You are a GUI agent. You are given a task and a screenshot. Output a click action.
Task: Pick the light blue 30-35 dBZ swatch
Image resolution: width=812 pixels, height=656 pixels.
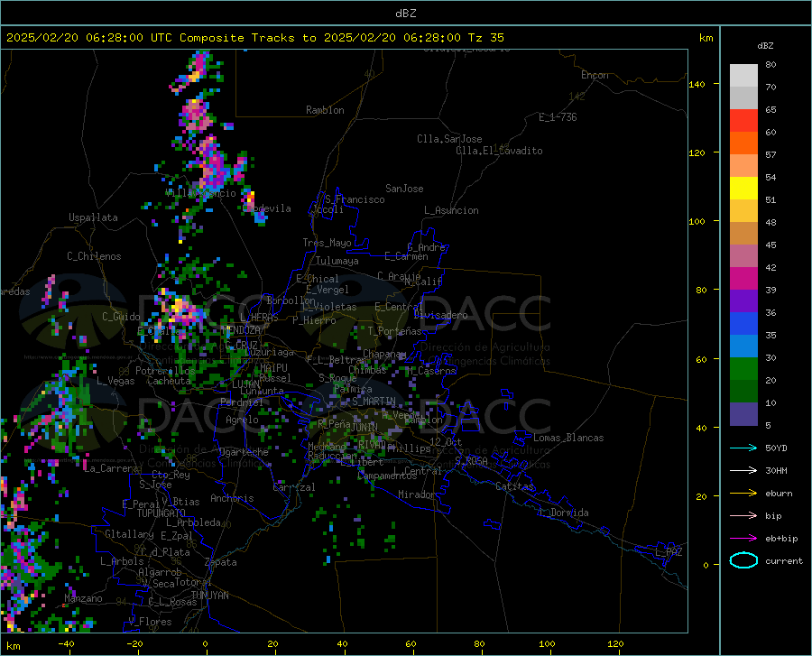tap(743, 346)
